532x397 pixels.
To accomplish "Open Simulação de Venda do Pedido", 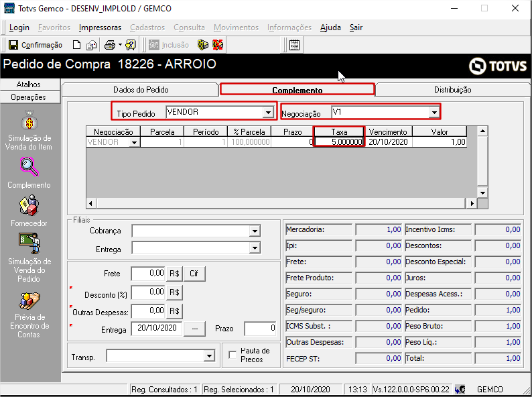I will point(29,258).
